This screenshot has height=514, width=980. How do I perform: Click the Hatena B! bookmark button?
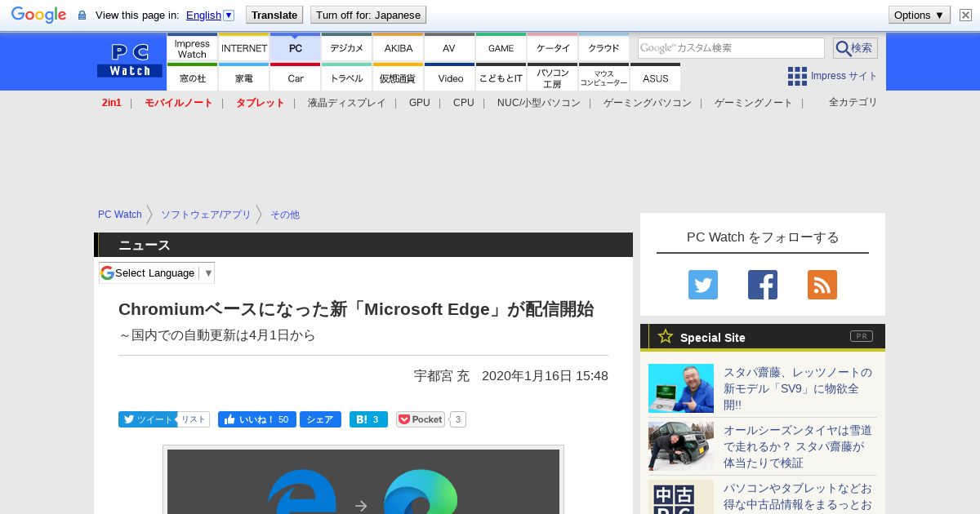pos(368,419)
